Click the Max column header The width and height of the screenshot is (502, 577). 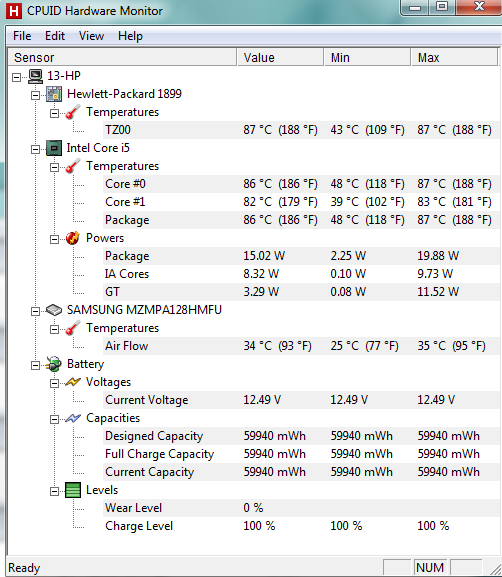tap(454, 58)
